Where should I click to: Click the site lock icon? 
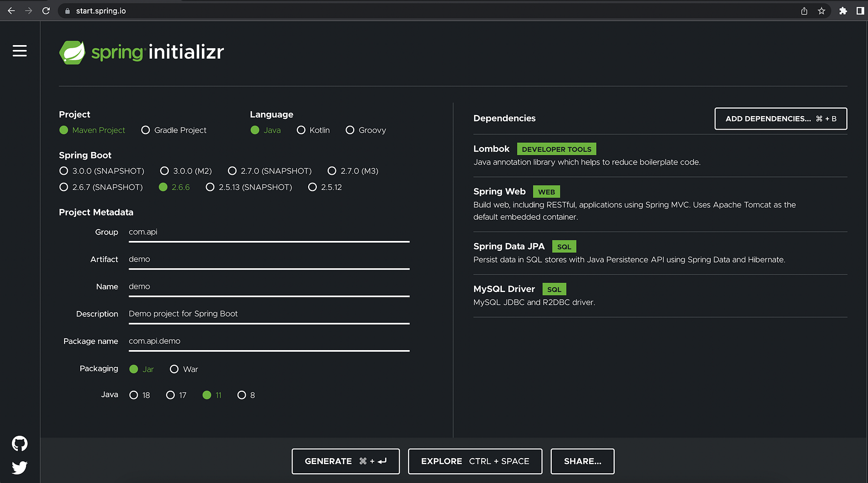pyautogui.click(x=67, y=11)
